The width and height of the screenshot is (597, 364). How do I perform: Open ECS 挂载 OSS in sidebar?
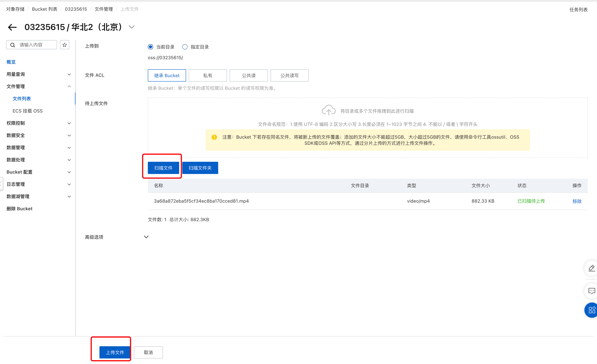(x=28, y=111)
